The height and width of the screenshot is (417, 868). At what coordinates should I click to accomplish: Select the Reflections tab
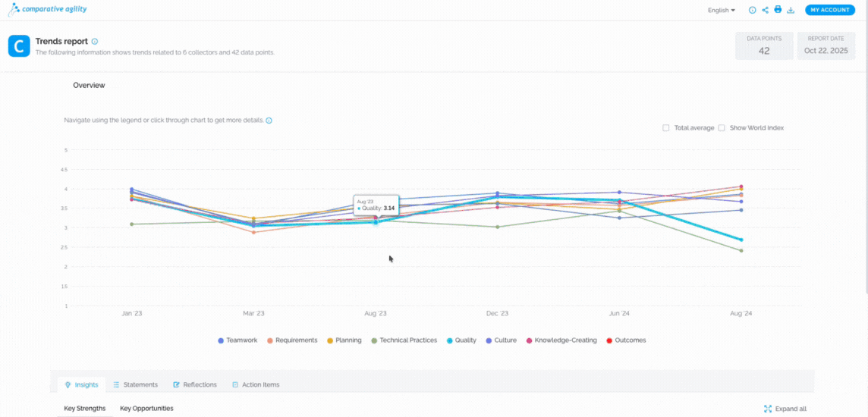coord(195,384)
